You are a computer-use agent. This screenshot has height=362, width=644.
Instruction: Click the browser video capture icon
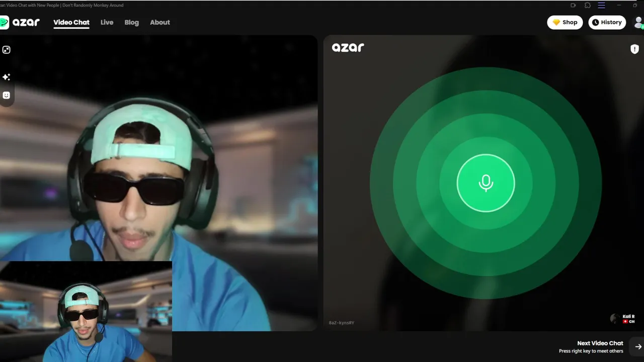click(x=573, y=5)
